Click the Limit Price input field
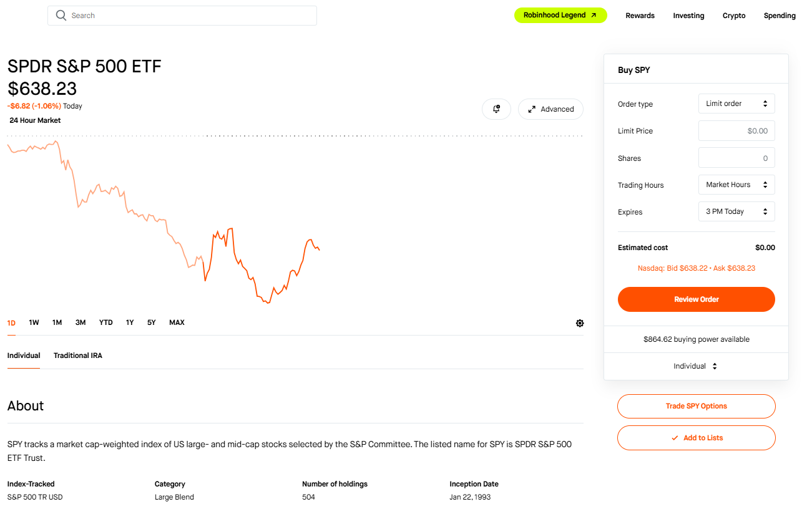Screen dimensions: 802x532 tap(736, 130)
